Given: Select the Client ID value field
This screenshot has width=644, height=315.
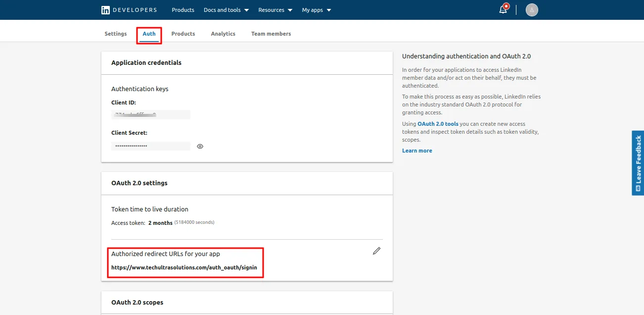Looking at the screenshot, I should click(x=151, y=114).
